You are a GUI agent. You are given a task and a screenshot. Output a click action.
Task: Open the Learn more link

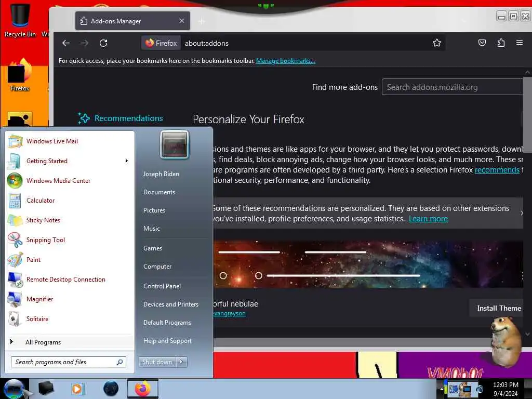[428, 219]
